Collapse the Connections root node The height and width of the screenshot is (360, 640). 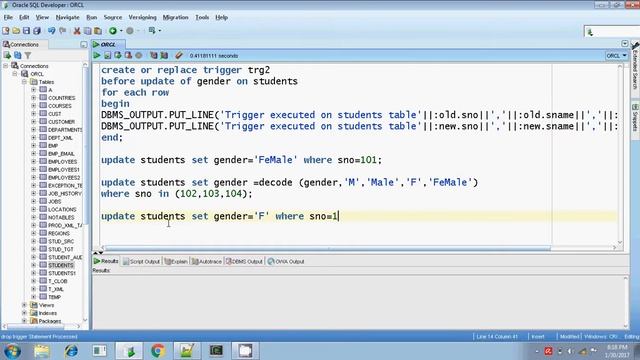pyautogui.click(x=6, y=66)
